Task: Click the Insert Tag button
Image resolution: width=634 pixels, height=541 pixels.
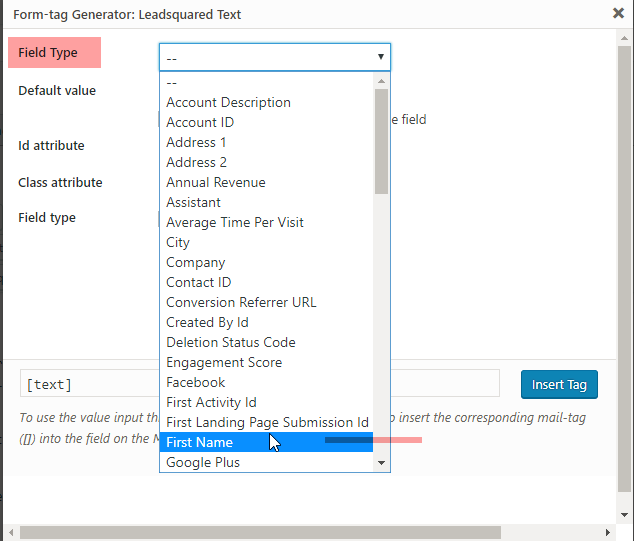Action: (x=559, y=384)
